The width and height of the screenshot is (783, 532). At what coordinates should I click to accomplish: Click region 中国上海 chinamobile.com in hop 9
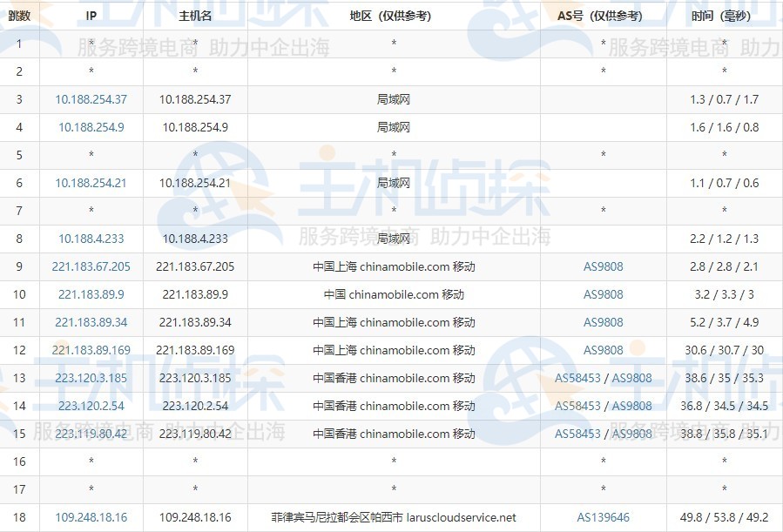394,266
